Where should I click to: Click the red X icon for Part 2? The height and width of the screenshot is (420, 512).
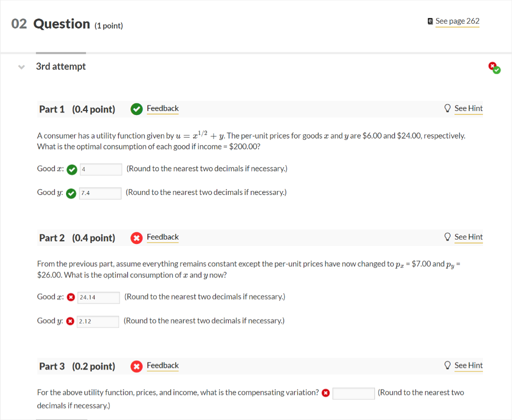[136, 237]
